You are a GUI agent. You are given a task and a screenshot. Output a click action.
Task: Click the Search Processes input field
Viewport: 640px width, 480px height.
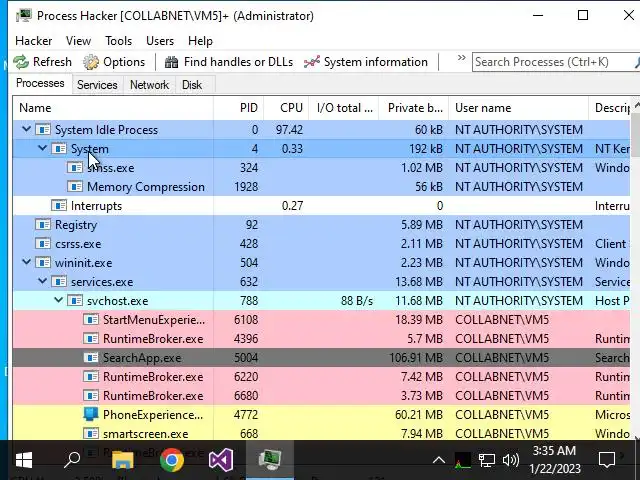click(553, 62)
